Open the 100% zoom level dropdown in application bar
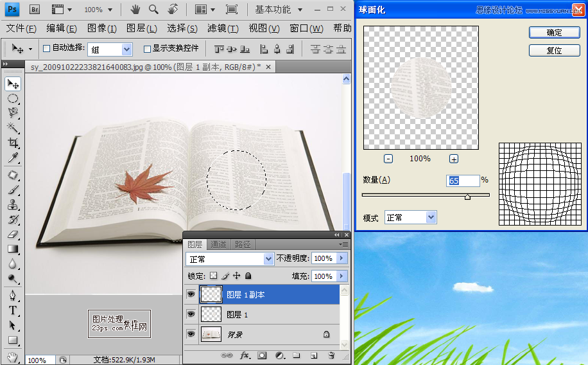588x365 pixels. [110, 10]
